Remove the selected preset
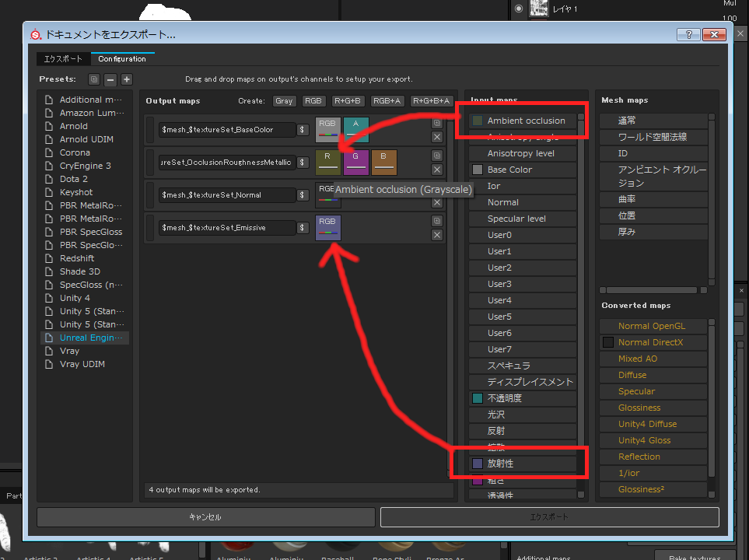This screenshot has height=560, width=749. [x=109, y=79]
